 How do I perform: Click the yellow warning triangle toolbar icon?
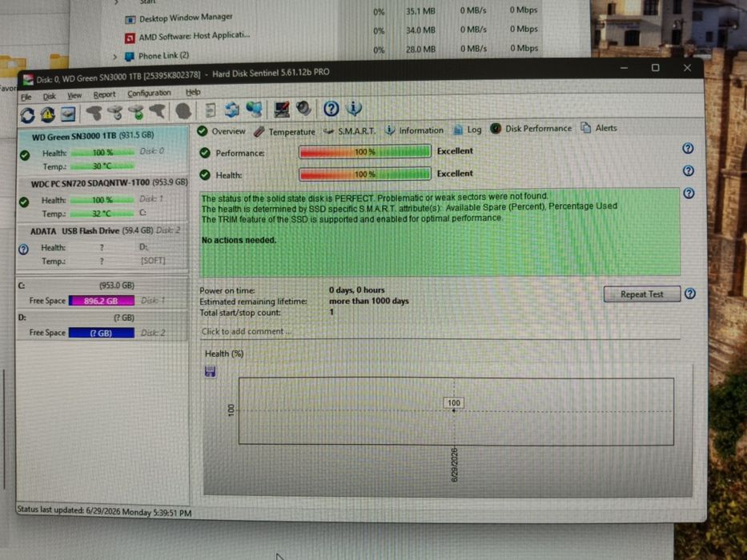pyautogui.click(x=47, y=114)
